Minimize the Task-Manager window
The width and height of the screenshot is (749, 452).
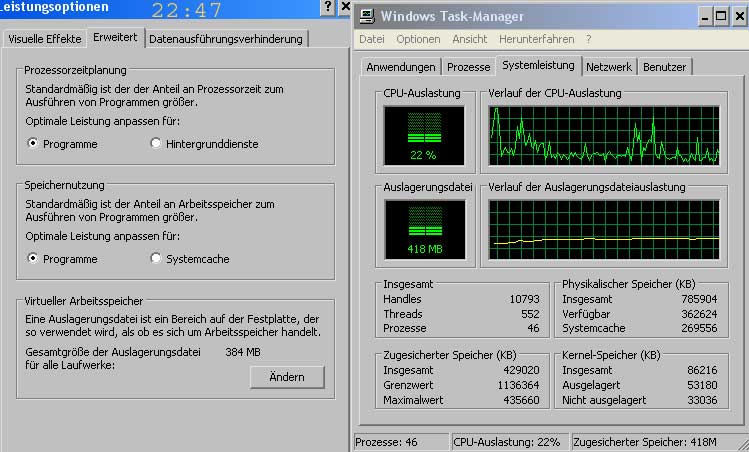pos(705,17)
